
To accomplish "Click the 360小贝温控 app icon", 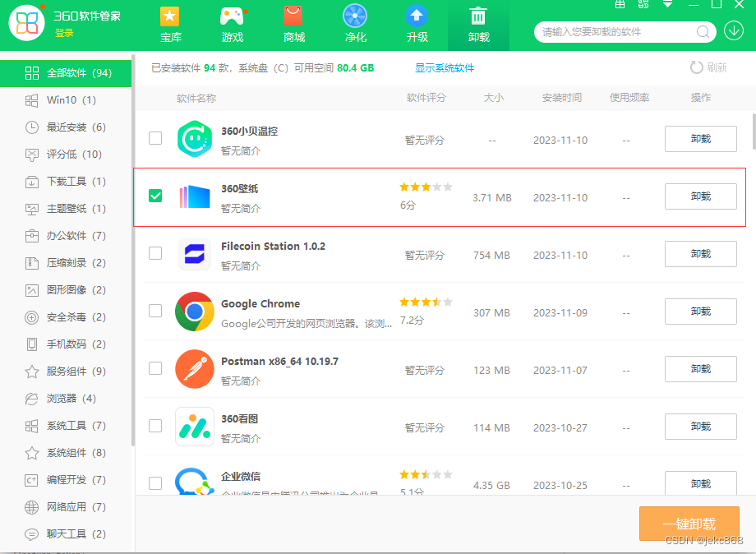I will coord(194,139).
